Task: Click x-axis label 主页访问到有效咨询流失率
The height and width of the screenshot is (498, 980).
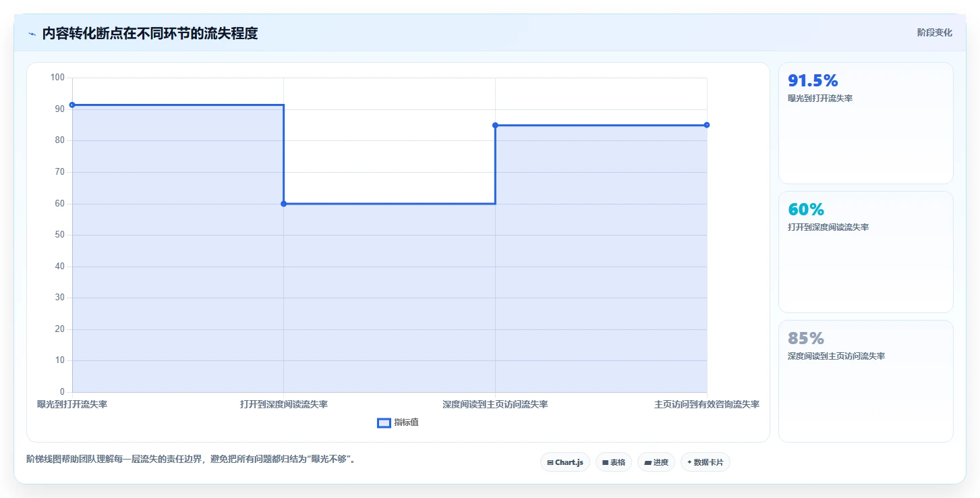Action: [x=707, y=404]
